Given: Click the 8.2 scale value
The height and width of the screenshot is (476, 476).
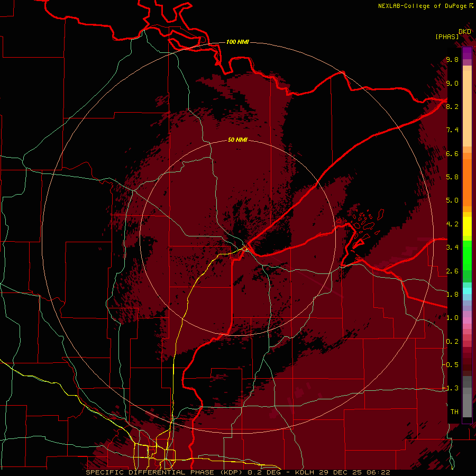Looking at the screenshot, I should click(452, 106).
